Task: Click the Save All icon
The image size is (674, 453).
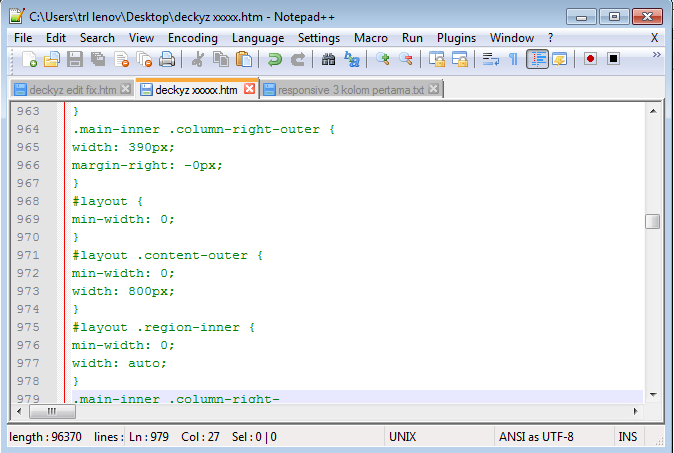Action: [98, 59]
